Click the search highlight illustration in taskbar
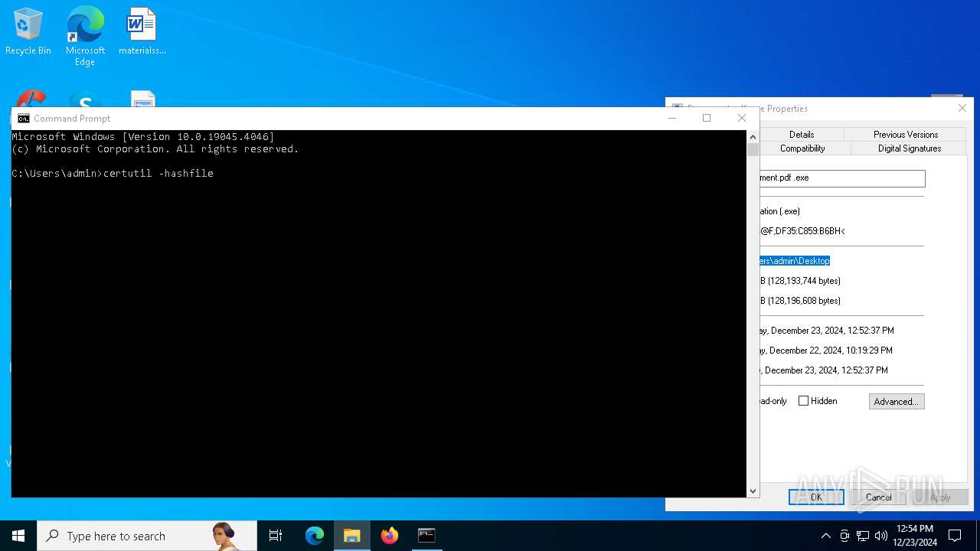 225,536
